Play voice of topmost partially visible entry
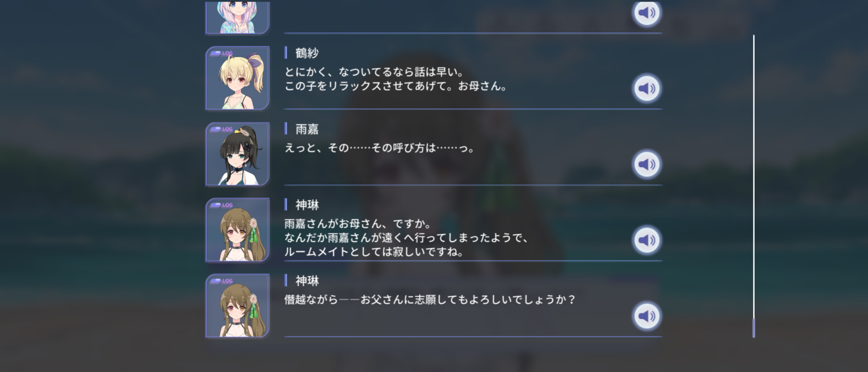This screenshot has height=372, width=868. 647,13
